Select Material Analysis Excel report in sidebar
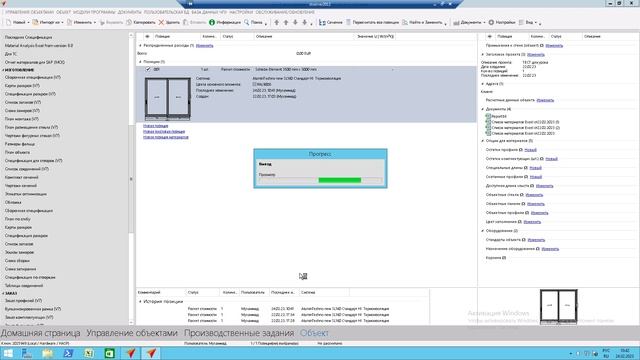Viewport: 640px width, 360px height. tap(39, 46)
